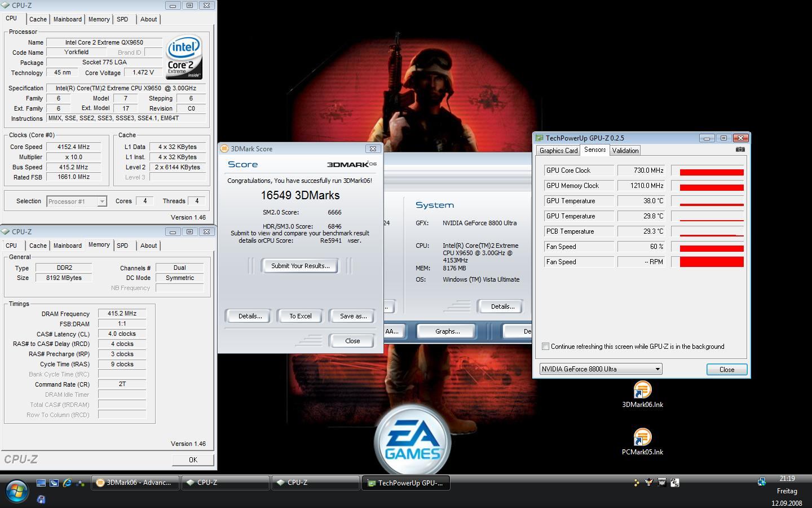The width and height of the screenshot is (812, 508).
Task: Click the 730.0 MHz GPU Core Clock value
Action: point(642,170)
